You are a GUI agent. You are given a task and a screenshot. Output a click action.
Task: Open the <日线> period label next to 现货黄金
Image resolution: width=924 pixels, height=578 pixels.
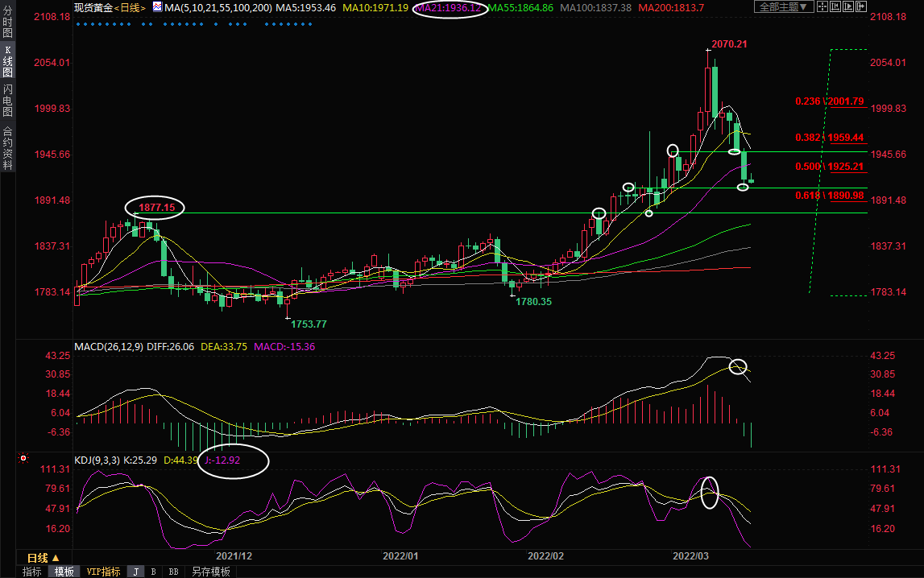(130, 7)
